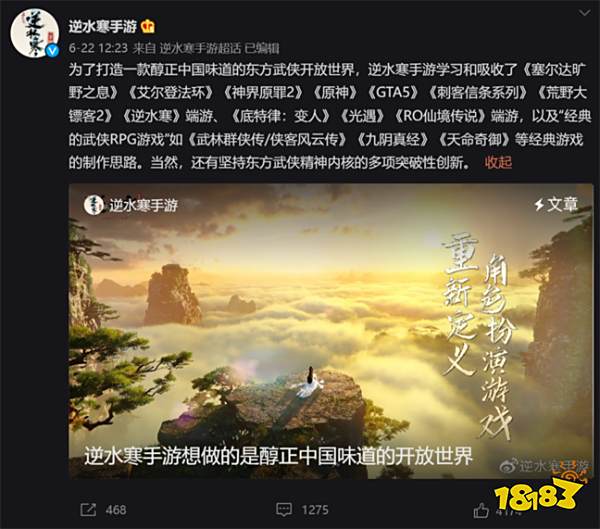Open the 逆水寒手游 profile avatar
The image size is (600, 529).
pos(34,34)
